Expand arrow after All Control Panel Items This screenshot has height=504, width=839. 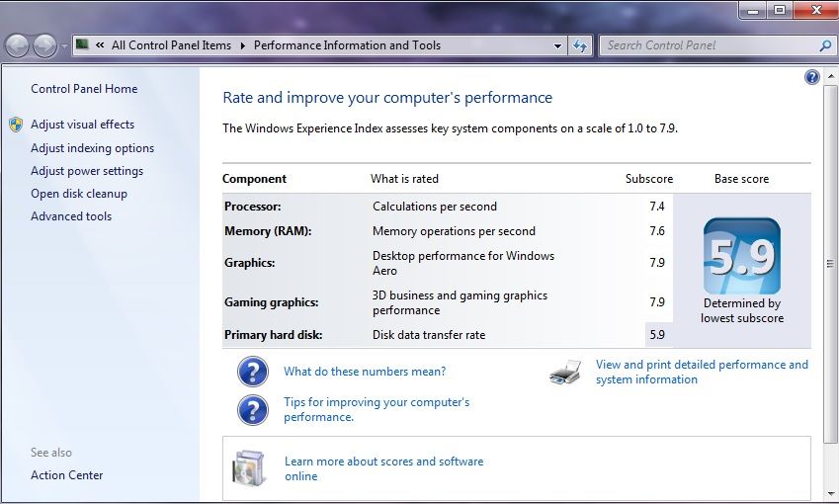point(242,46)
